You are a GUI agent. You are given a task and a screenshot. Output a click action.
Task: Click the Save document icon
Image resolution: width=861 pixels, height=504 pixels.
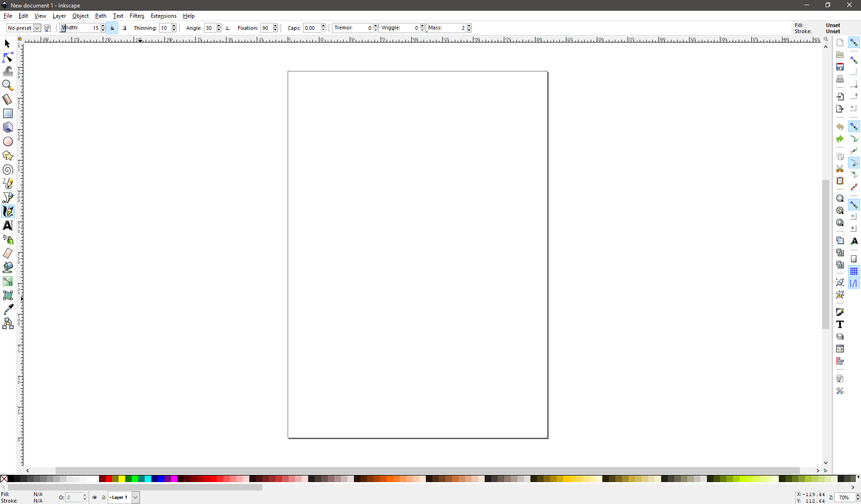(840, 67)
